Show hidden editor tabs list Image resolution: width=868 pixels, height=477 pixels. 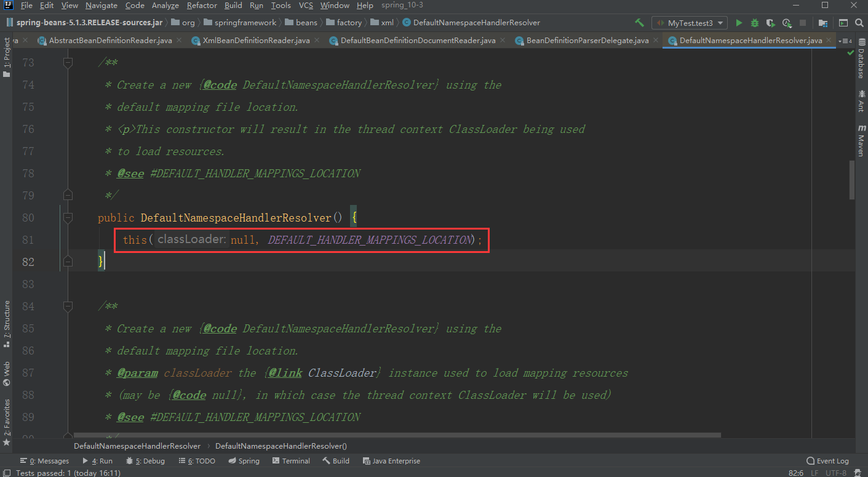[844, 41]
